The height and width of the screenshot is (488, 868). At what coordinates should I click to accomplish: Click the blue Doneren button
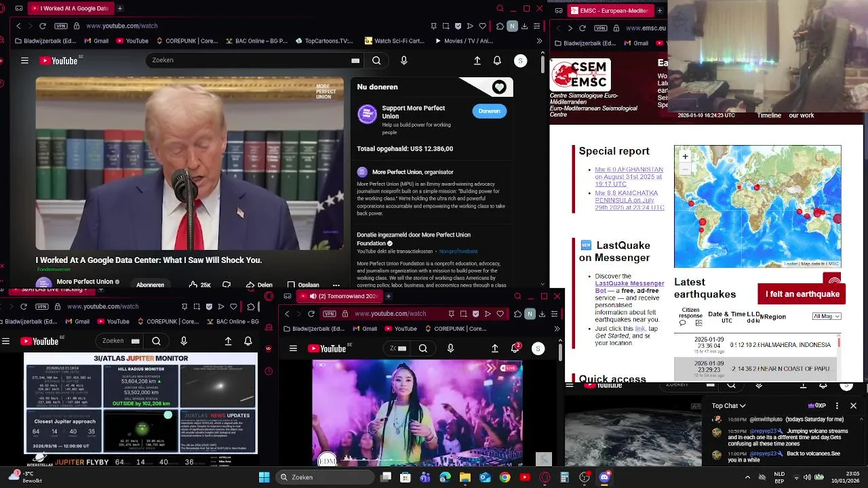tap(489, 111)
